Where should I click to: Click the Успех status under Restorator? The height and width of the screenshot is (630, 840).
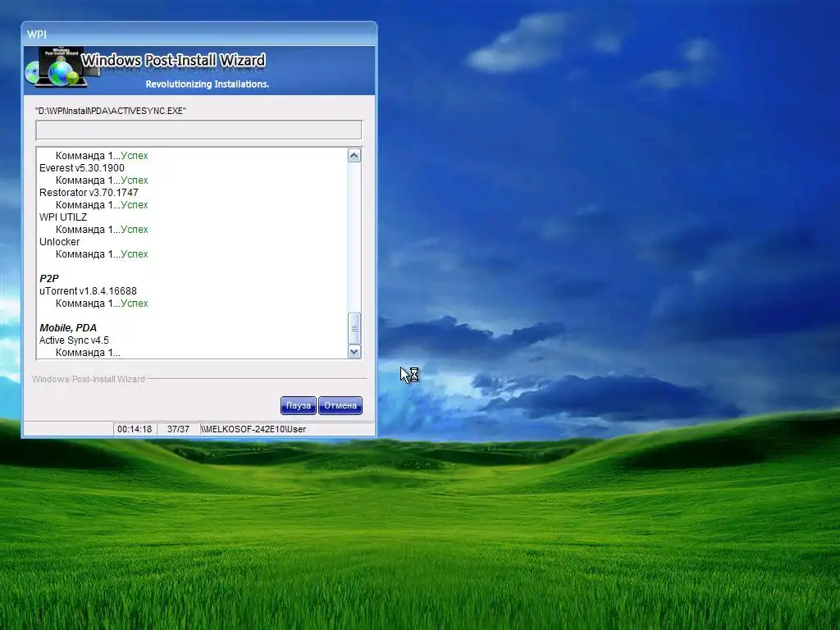coord(135,205)
